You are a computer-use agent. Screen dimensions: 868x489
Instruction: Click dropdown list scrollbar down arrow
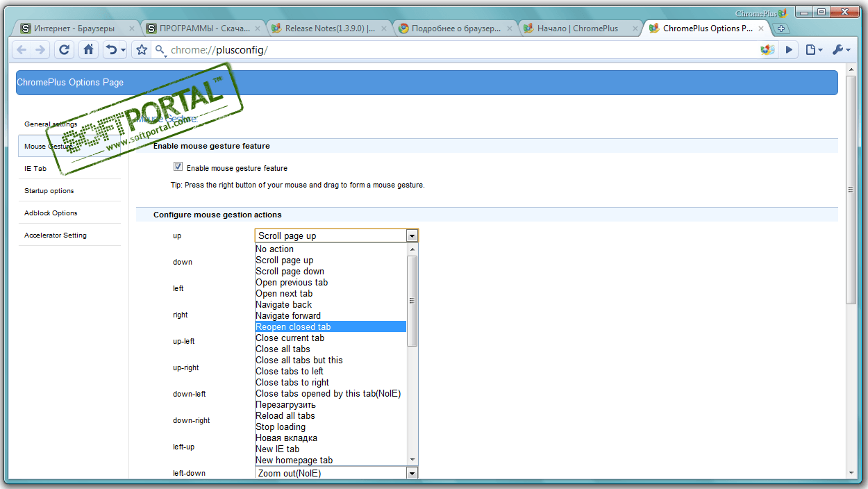[x=412, y=459]
